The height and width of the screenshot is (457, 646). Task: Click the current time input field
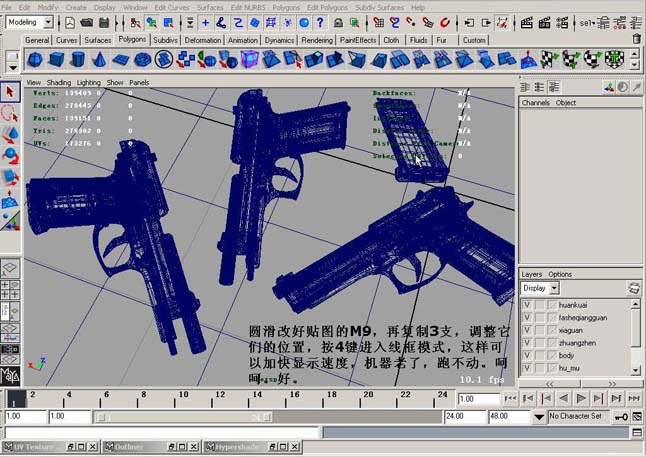pyautogui.click(x=479, y=399)
